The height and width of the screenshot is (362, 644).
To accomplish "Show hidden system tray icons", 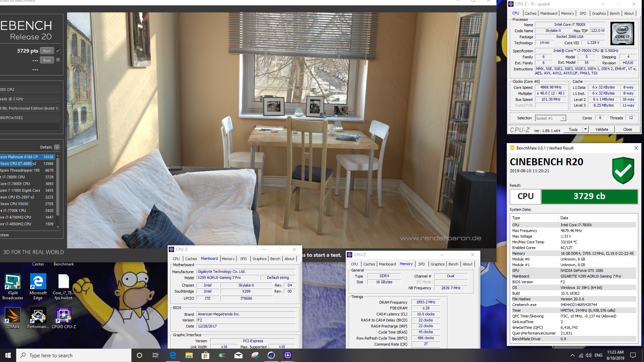I will click(x=572, y=355).
